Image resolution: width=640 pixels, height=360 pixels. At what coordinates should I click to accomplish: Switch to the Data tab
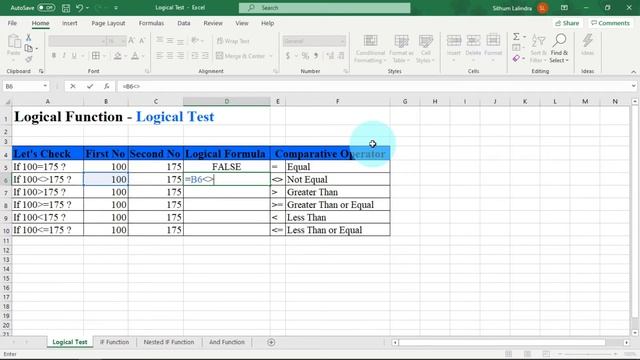[x=184, y=23]
